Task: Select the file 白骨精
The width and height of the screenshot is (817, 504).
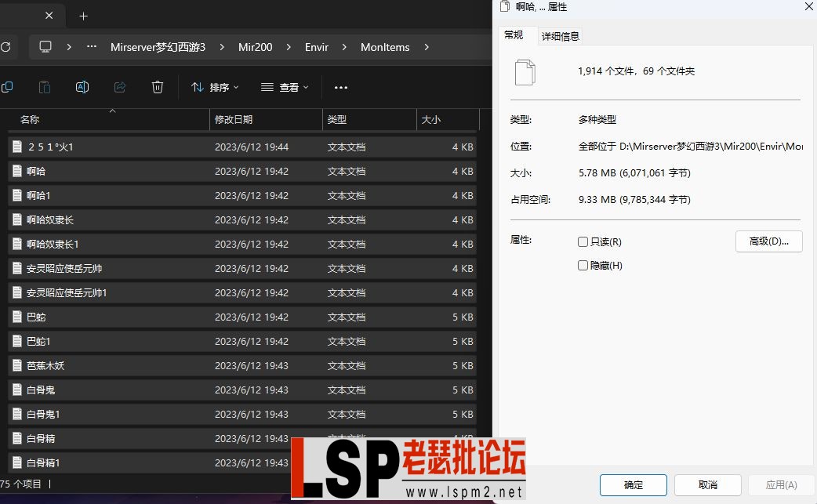Action: coord(241,438)
